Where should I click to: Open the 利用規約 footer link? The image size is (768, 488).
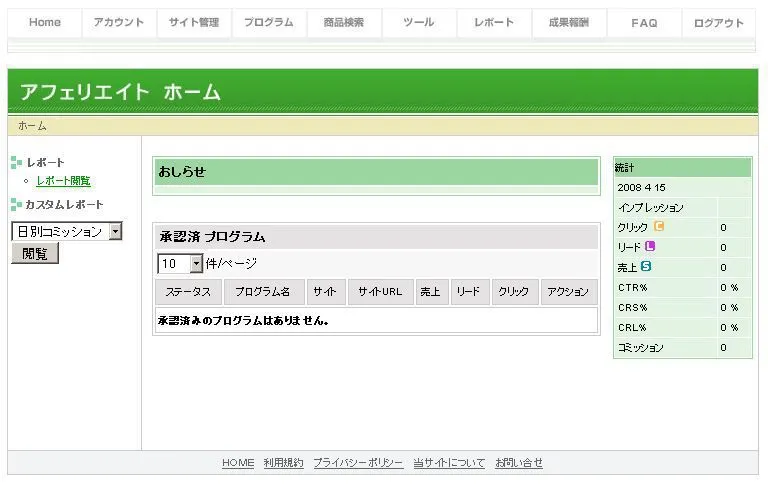pos(283,463)
